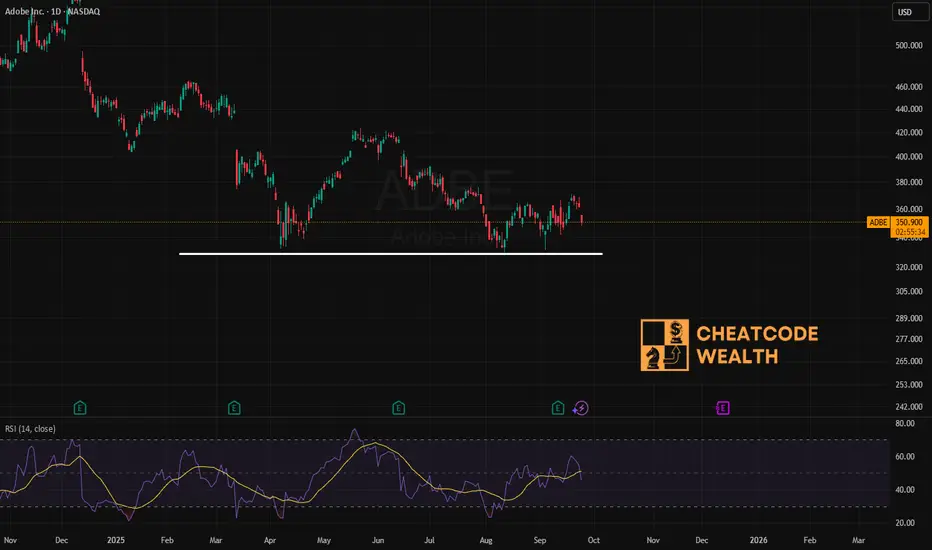The width and height of the screenshot is (932, 550).
Task: Click the 2025 label on time axis
Action: tap(116, 540)
